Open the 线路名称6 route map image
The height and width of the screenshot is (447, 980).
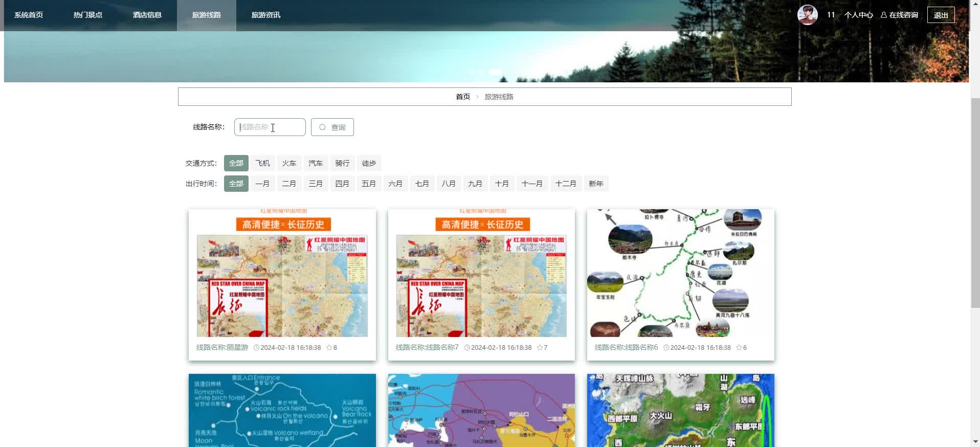681,273
